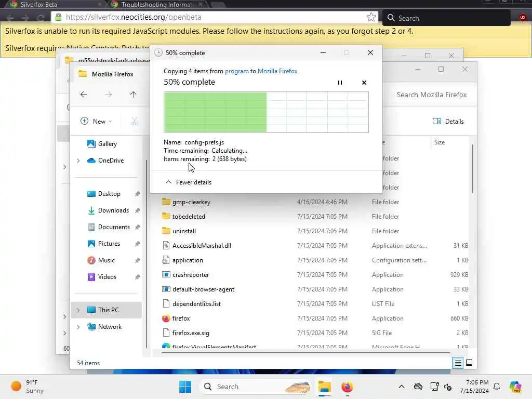Click the firefox application icon in file list
The width and height of the screenshot is (532, 399).
click(x=166, y=318)
